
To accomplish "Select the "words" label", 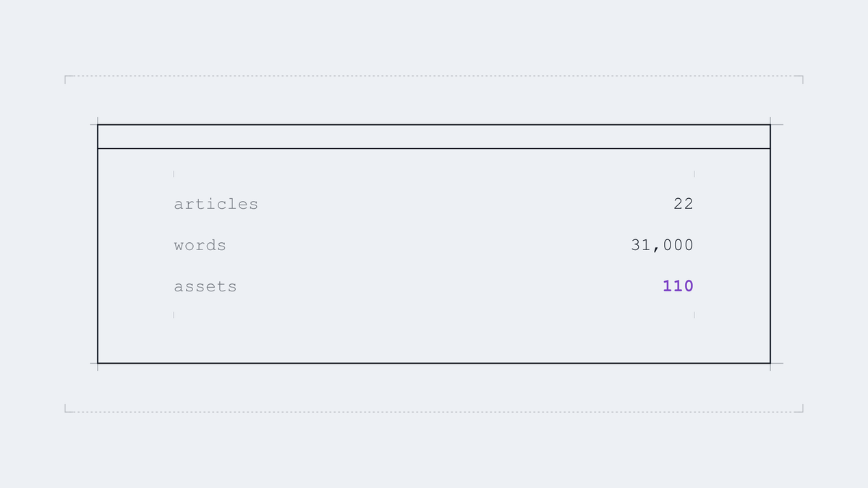I will point(200,245).
